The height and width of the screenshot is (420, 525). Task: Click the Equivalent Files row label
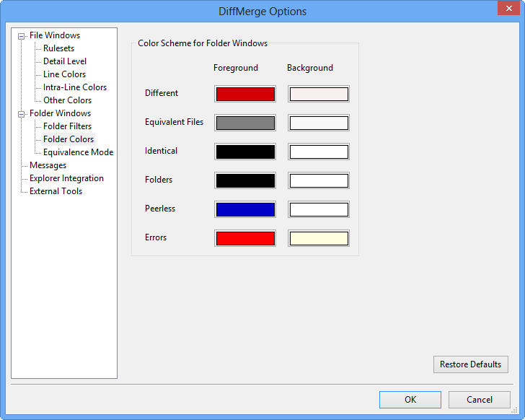coord(174,122)
